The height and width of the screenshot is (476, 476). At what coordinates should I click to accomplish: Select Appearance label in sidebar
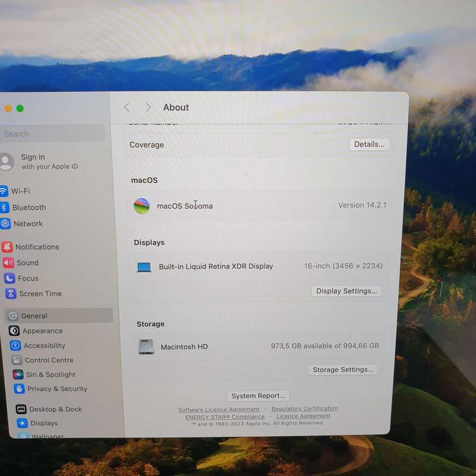pos(43,331)
